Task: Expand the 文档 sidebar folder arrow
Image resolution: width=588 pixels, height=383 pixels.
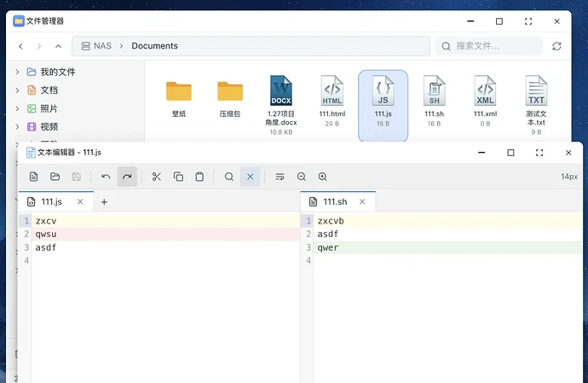Action: [17, 90]
